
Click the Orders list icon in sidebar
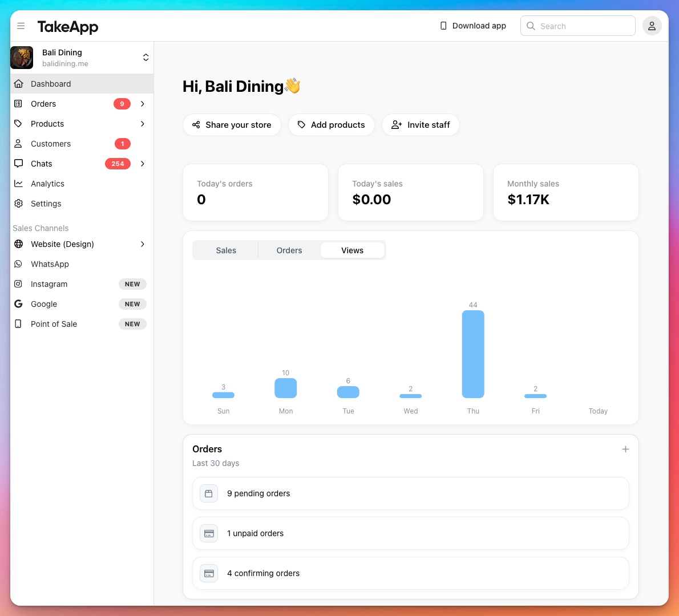[x=18, y=103]
